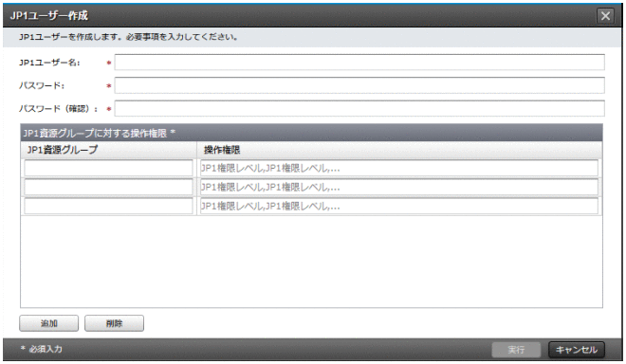
Task: Click the 実行 button
Action: 516,350
